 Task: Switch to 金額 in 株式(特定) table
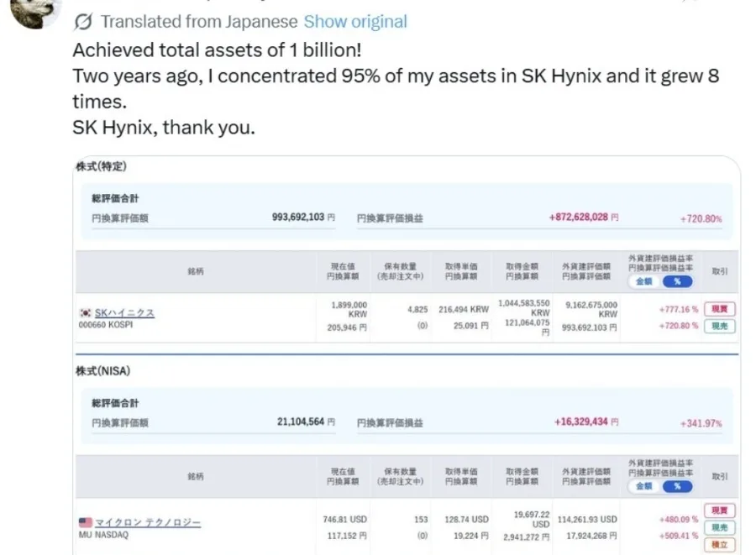[x=644, y=281]
